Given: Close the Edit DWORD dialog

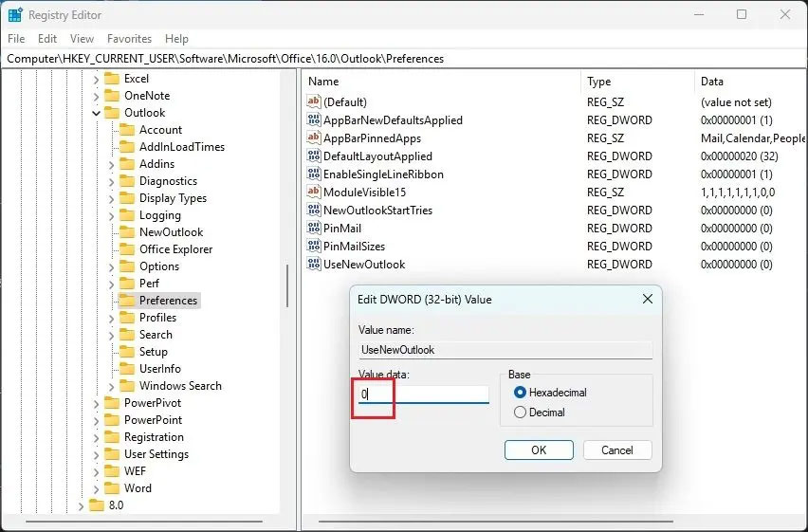Looking at the screenshot, I should [x=647, y=299].
